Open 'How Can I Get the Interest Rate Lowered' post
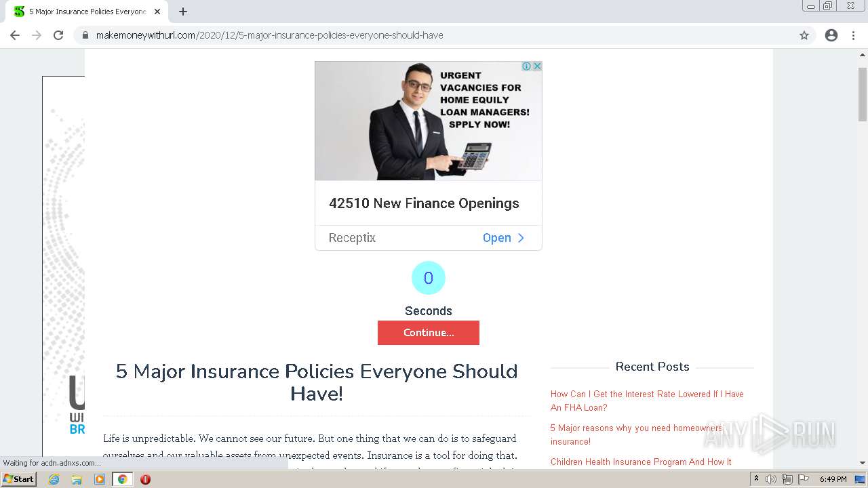This screenshot has width=868, height=488. pyautogui.click(x=647, y=401)
